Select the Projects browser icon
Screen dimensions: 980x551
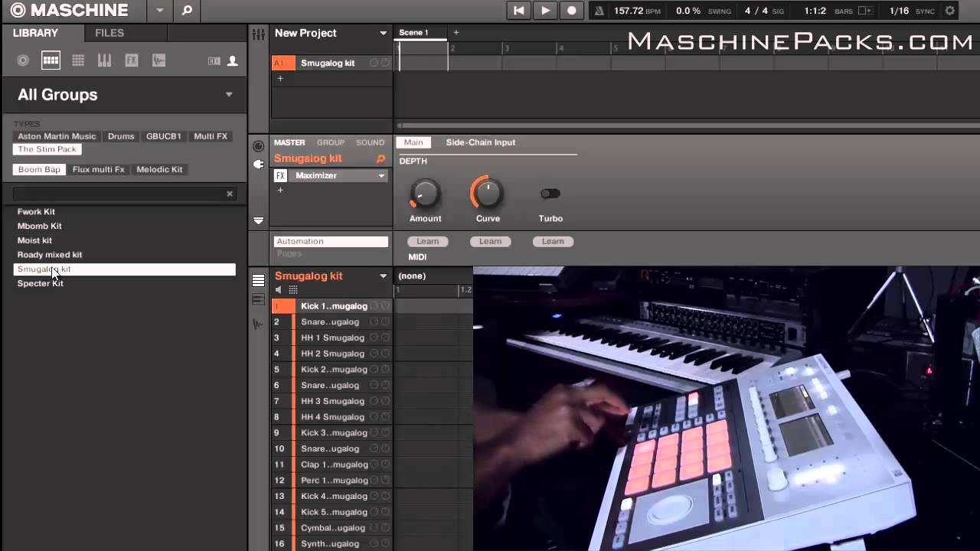[23, 60]
